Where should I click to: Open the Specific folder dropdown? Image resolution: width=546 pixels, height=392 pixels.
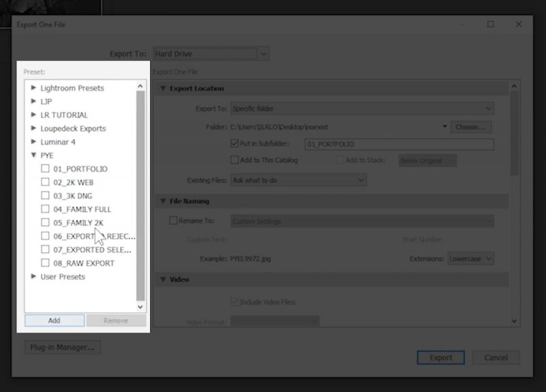pos(362,108)
